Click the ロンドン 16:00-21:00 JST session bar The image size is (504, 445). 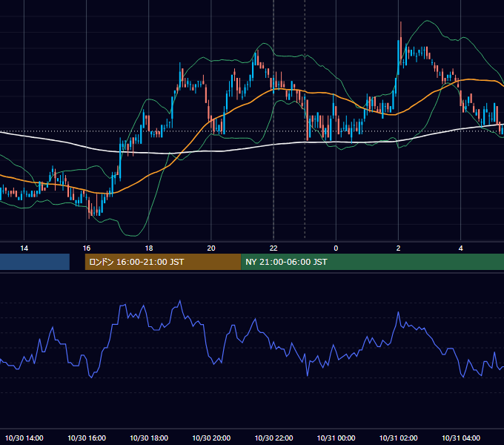coord(163,262)
